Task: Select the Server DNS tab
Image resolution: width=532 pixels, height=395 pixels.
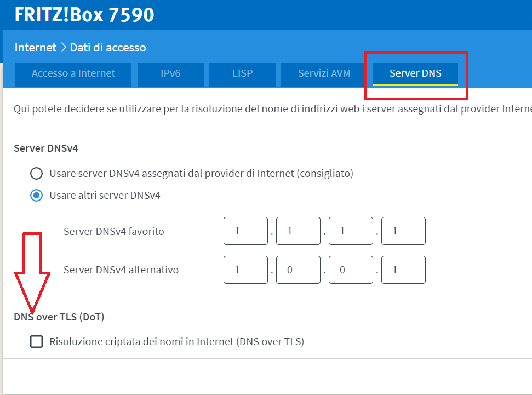Action: tap(415, 73)
